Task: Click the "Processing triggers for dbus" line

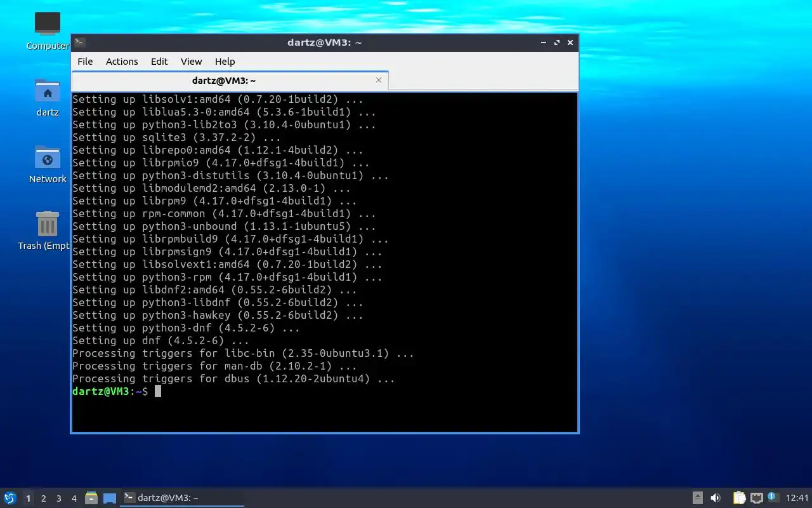Action: pos(233,378)
